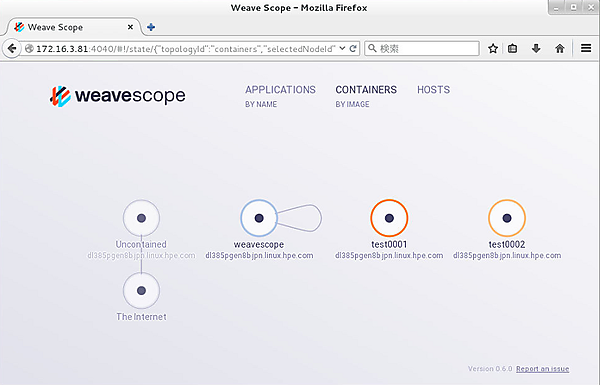
Task: Click the search magnifier icon
Action: 372,48
